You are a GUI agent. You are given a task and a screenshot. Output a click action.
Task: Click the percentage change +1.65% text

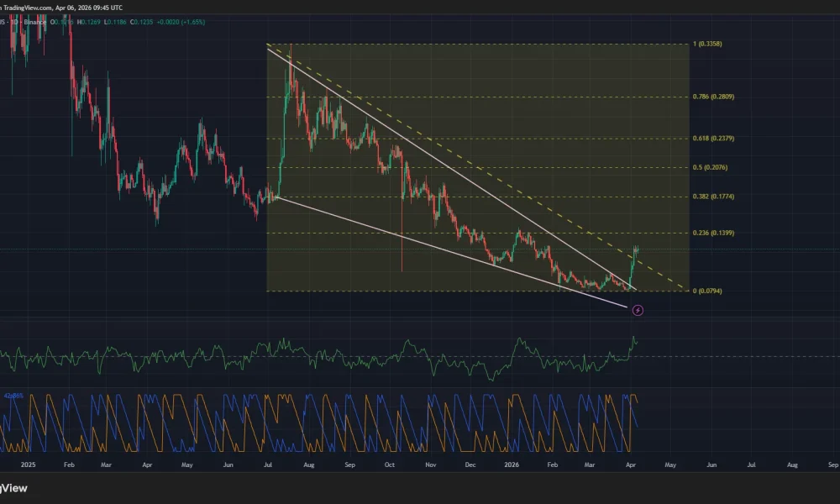[x=192, y=22]
